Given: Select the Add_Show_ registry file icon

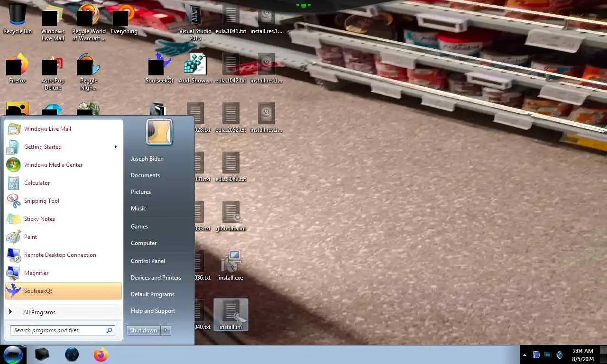Looking at the screenshot, I should point(195,69).
